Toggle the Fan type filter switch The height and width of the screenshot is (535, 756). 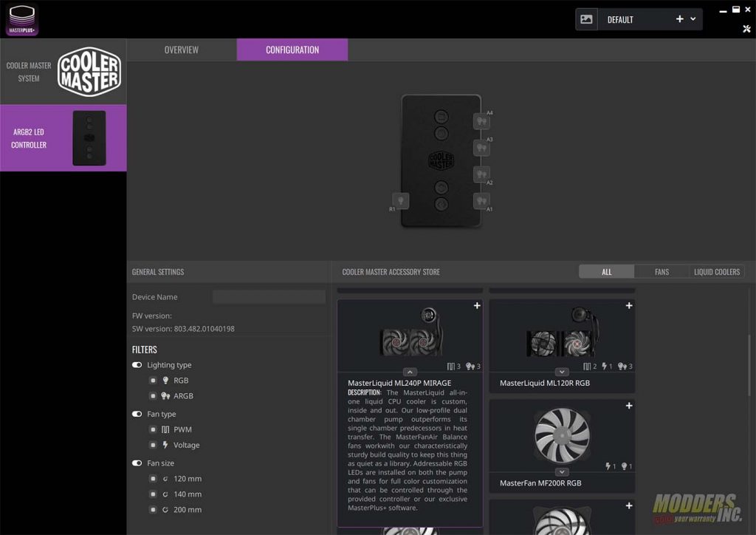coord(137,414)
